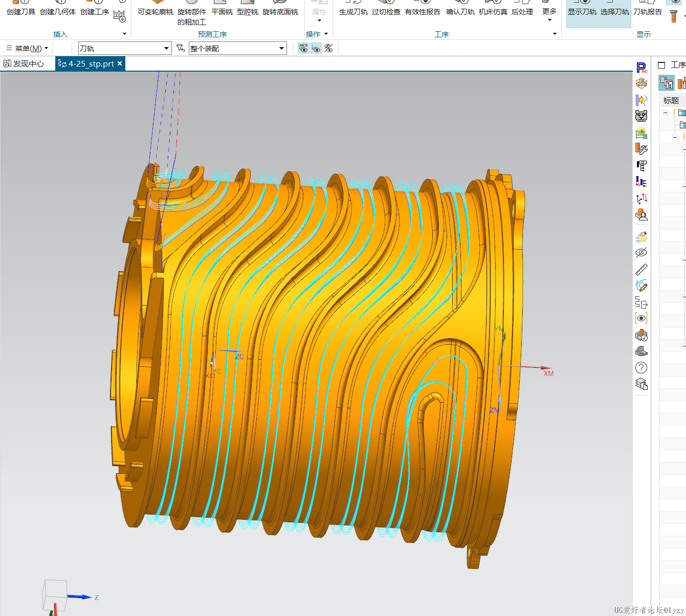686x616 pixels.
Task: Select 旋转部件的粗加工 operation
Action: 192,13
